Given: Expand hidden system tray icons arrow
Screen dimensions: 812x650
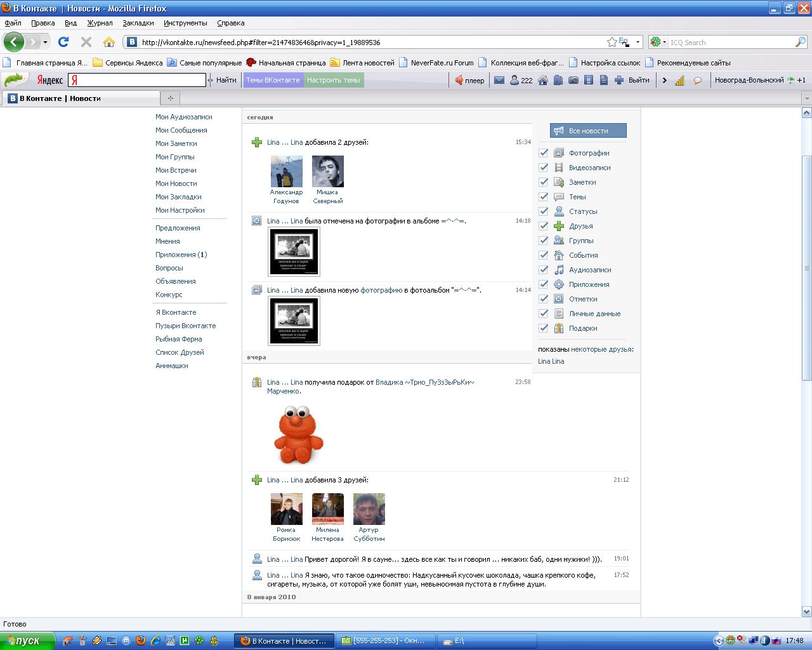Looking at the screenshot, I should [718, 640].
